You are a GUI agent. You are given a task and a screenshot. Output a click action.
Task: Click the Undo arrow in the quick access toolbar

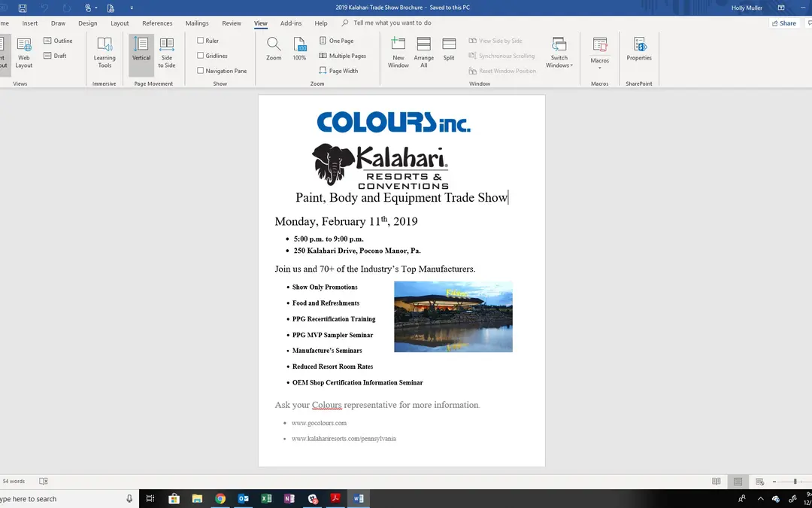pyautogui.click(x=44, y=8)
